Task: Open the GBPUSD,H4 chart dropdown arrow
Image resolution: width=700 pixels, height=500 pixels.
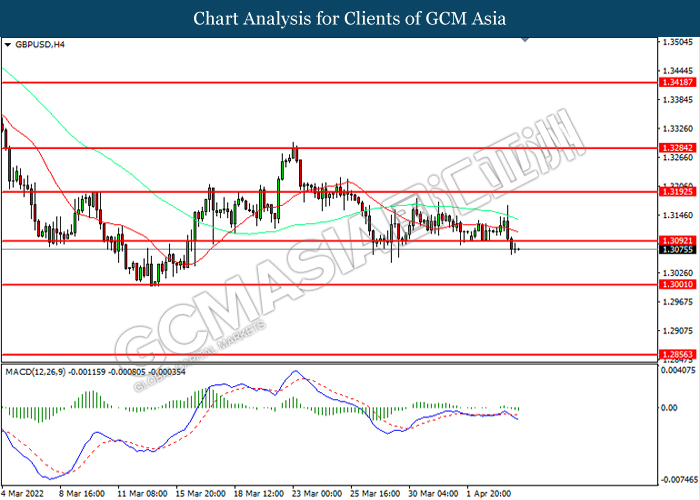Action: [8, 45]
